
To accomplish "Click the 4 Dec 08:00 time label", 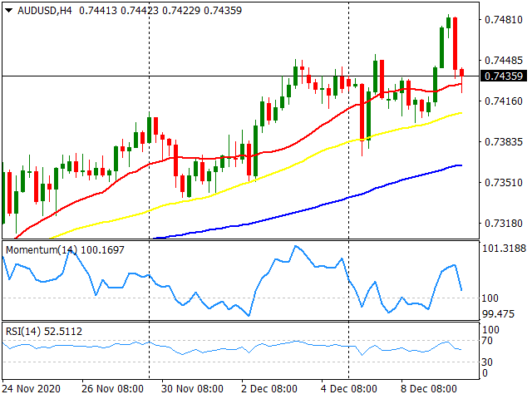I will pyautogui.click(x=349, y=388).
